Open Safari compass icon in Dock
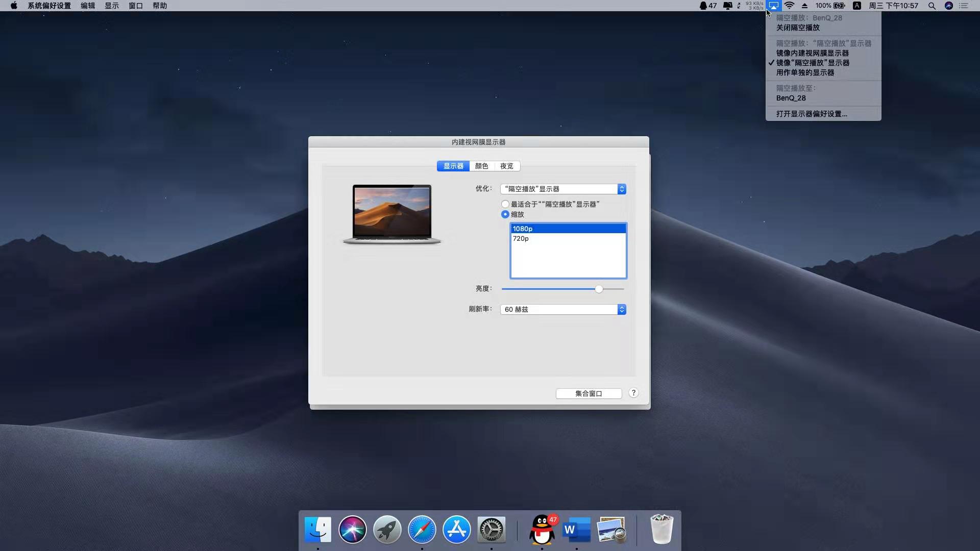Screen dimensions: 980x551 pyautogui.click(x=422, y=530)
